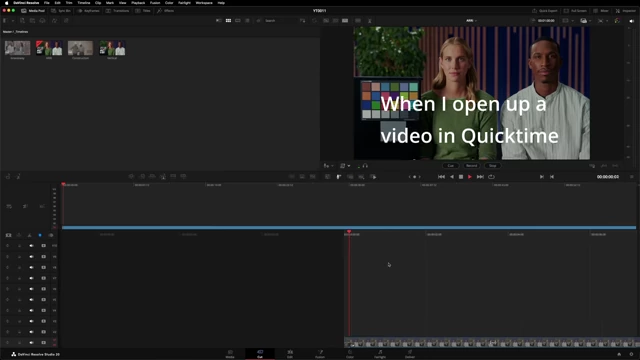Open the Workspace menu
640x360 pixels.
pos(204,3)
